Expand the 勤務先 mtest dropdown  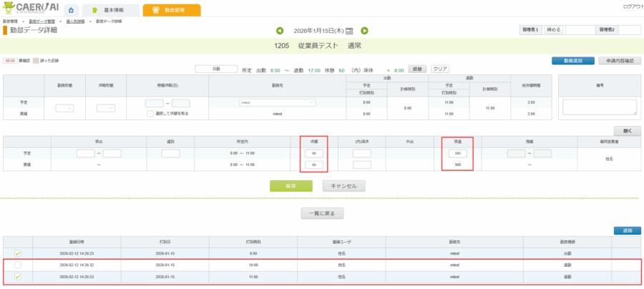(277, 103)
